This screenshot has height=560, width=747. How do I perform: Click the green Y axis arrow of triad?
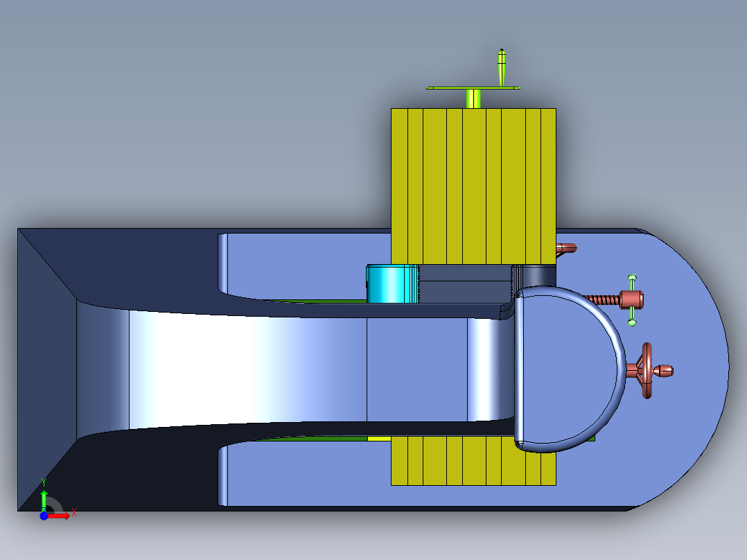tap(44, 500)
